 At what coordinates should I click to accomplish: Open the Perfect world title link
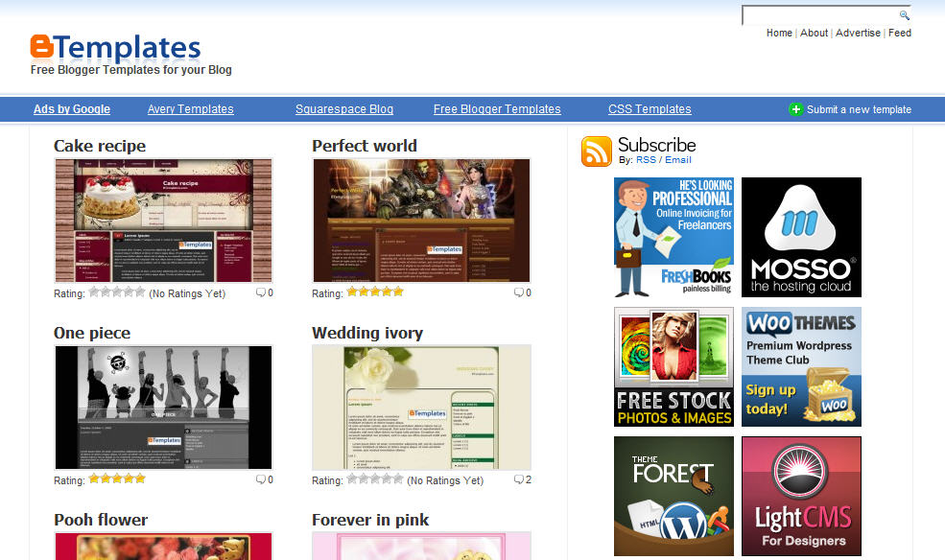click(x=365, y=146)
